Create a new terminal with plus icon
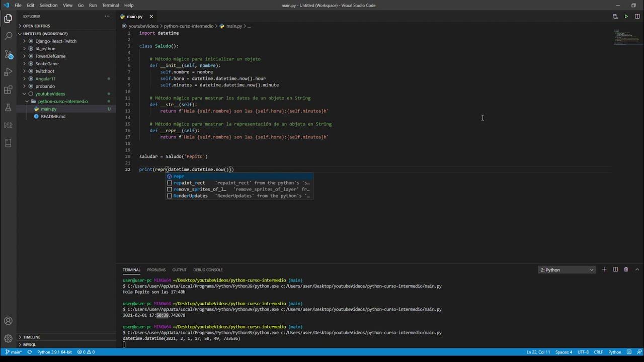 coord(604,269)
